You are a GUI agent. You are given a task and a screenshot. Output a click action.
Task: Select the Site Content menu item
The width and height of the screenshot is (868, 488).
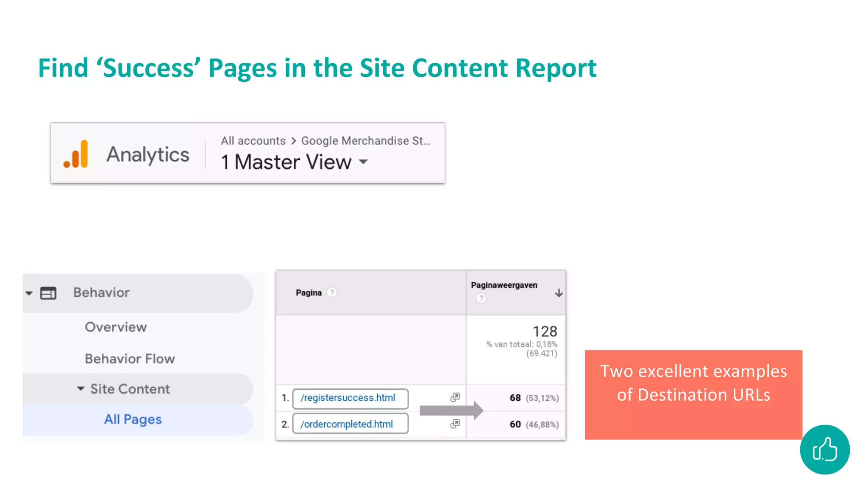130,389
